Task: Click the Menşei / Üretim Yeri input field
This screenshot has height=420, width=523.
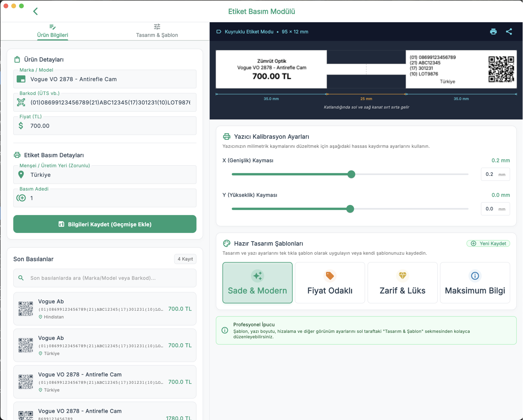Action: (x=105, y=175)
